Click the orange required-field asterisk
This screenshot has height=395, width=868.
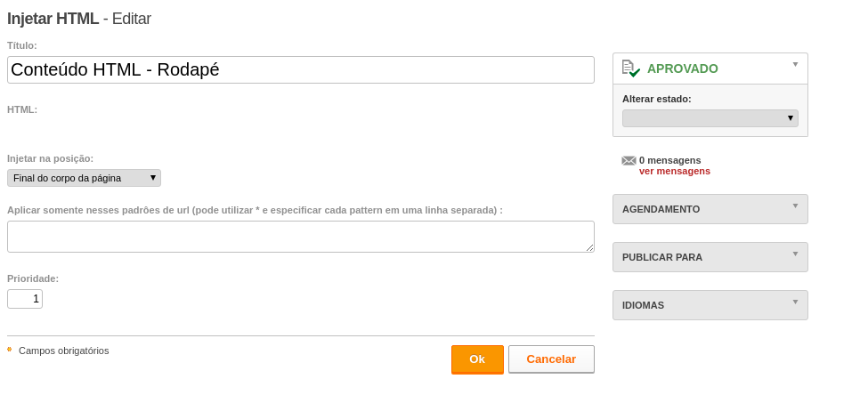pyautogui.click(x=10, y=350)
